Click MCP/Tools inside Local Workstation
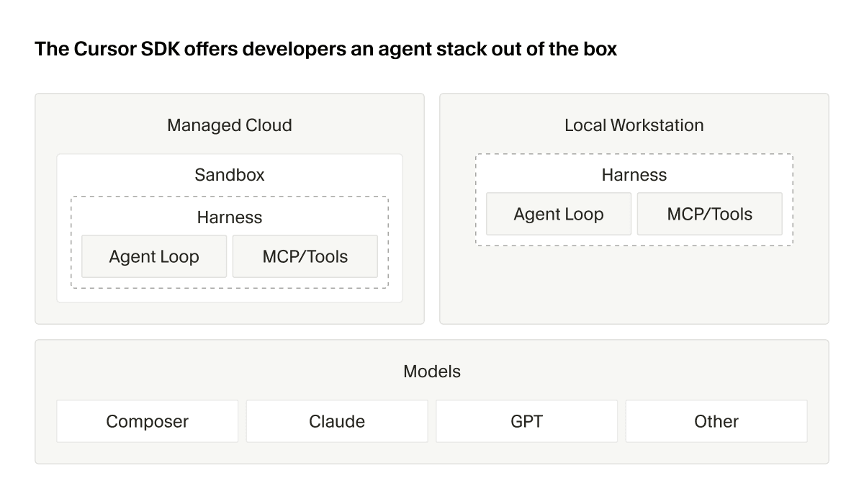The width and height of the screenshot is (864, 504). tap(710, 214)
